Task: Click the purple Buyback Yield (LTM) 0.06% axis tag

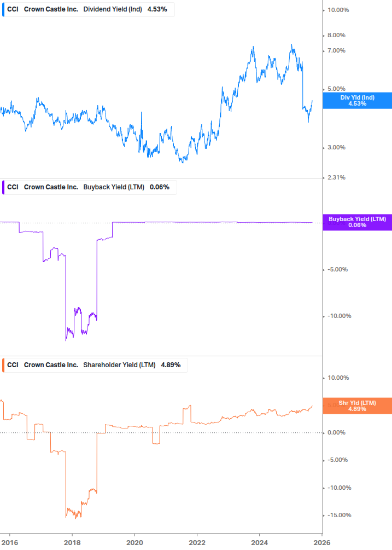Action: (358, 222)
